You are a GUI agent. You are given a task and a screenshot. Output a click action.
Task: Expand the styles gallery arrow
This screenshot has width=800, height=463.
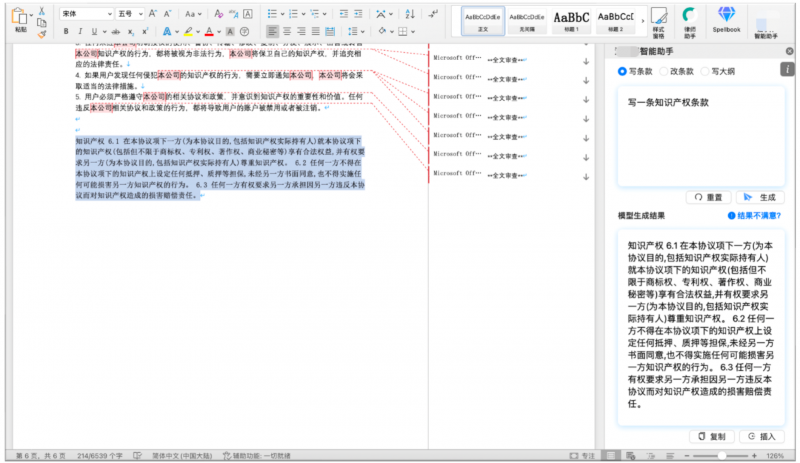point(642,21)
